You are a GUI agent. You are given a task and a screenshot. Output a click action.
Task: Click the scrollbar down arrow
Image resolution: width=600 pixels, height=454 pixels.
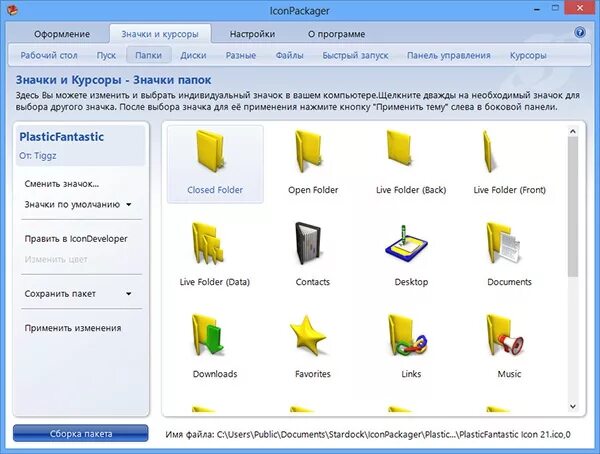point(572,407)
